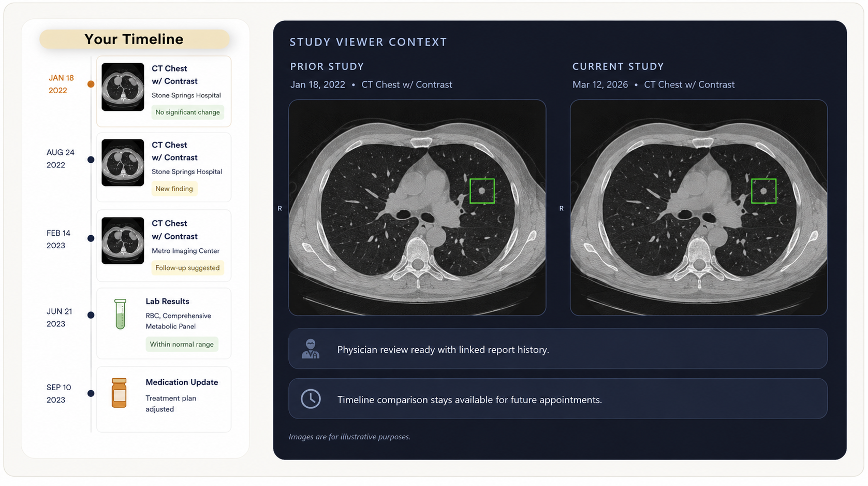Screen dimensions: 868x486
Task: Open the Lab Results card title
Action: click(167, 302)
